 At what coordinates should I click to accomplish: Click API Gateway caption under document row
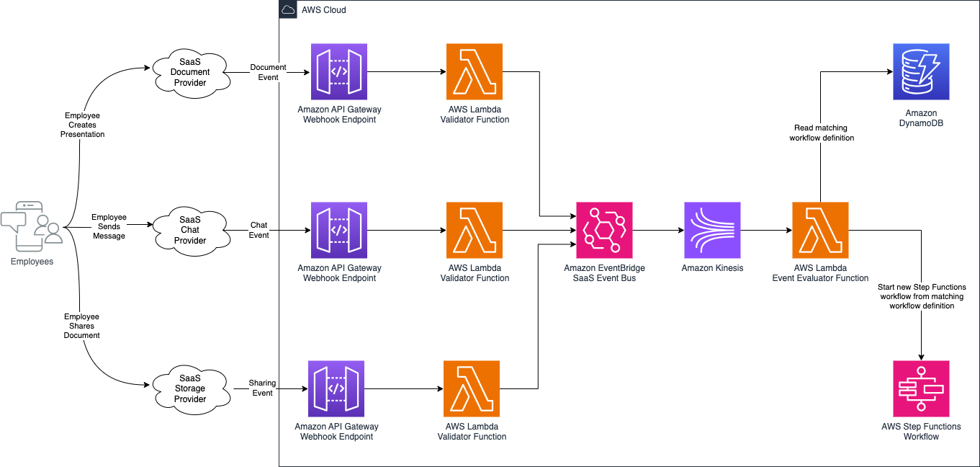[x=339, y=115]
